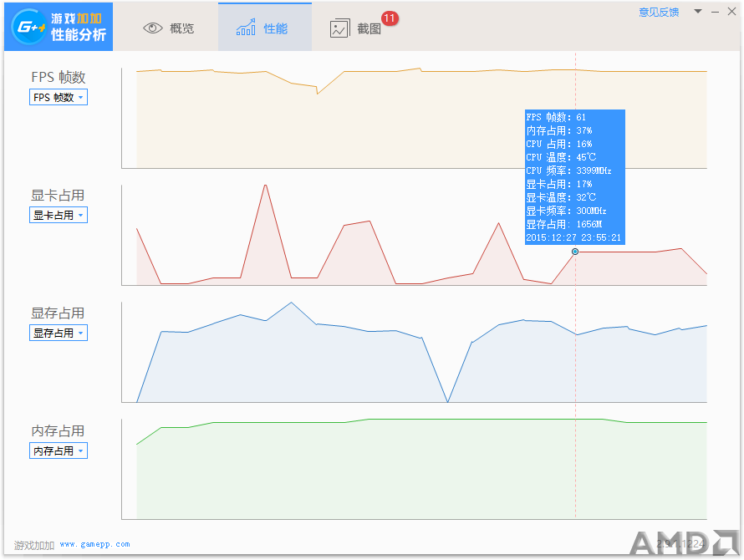Screen dimensions: 744x560
Task: Open the title bar dropdown menu arrow
Action: coord(698,12)
